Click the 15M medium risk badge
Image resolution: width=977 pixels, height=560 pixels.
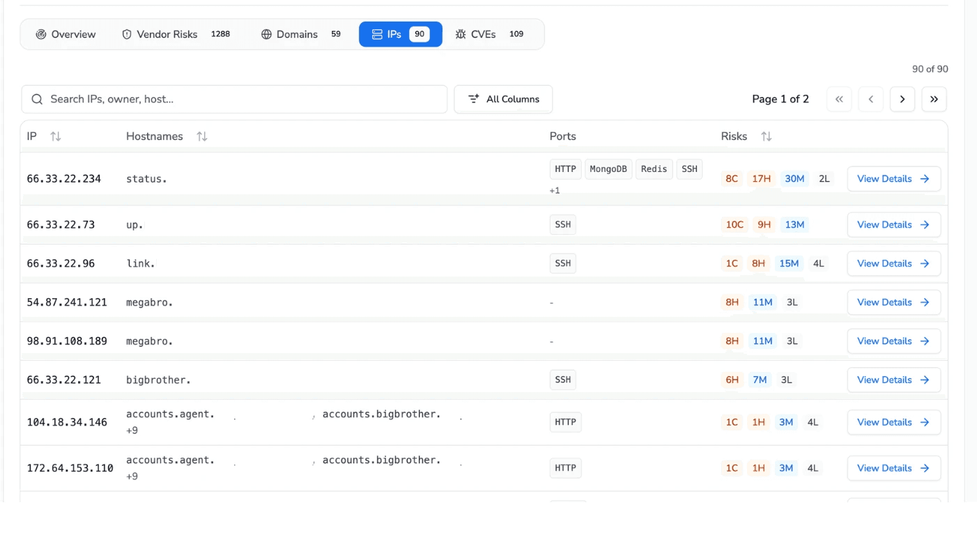click(x=789, y=264)
